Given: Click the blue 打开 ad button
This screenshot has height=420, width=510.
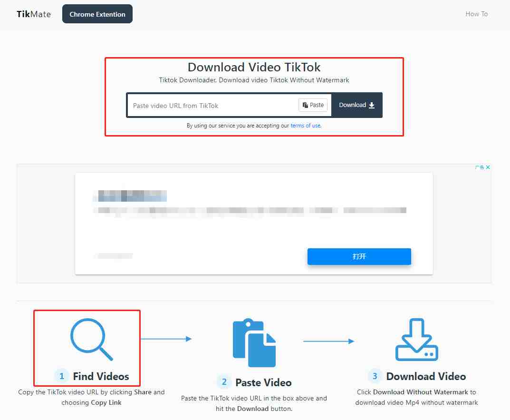Looking at the screenshot, I should pyautogui.click(x=359, y=256).
